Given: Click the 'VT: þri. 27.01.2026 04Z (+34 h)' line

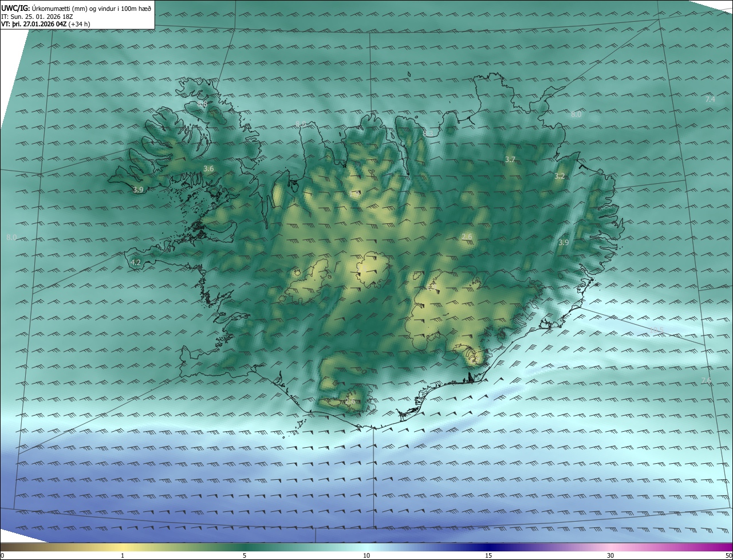Looking at the screenshot, I should coord(45,24).
